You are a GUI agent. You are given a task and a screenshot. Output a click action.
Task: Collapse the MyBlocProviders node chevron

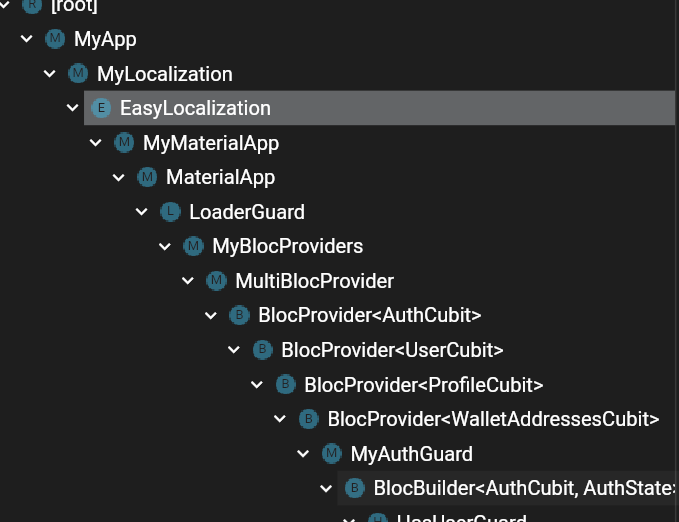[x=165, y=246]
